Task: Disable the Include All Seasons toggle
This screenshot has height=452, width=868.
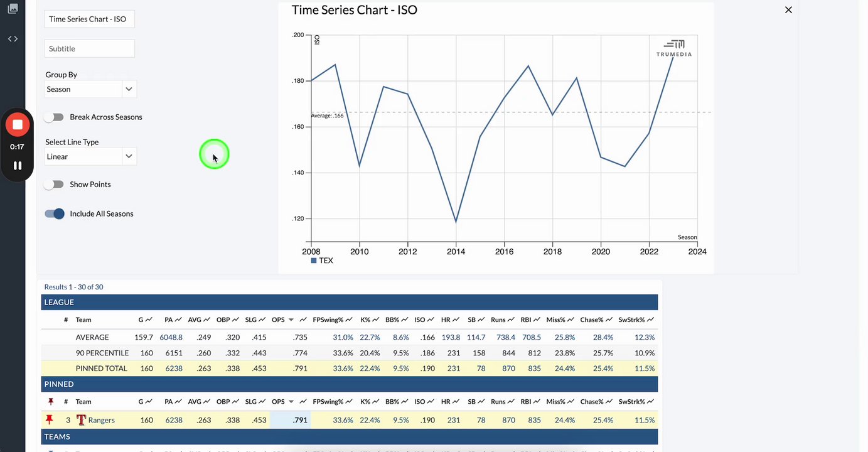Action: pos(55,214)
